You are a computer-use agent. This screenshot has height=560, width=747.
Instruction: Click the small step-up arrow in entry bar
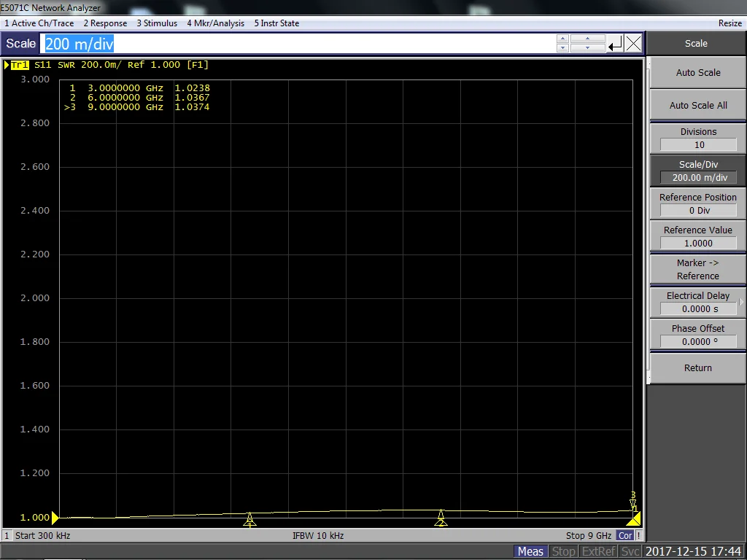click(562, 39)
